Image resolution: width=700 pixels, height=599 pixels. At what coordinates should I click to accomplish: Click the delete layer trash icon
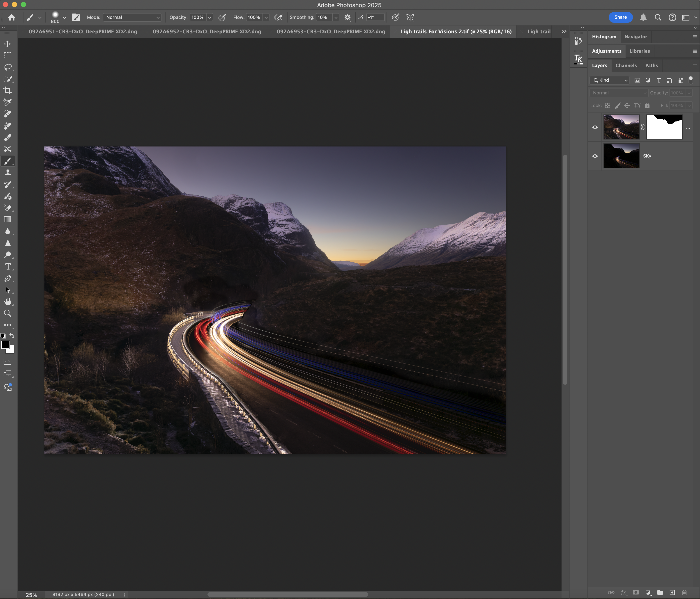pos(684,592)
